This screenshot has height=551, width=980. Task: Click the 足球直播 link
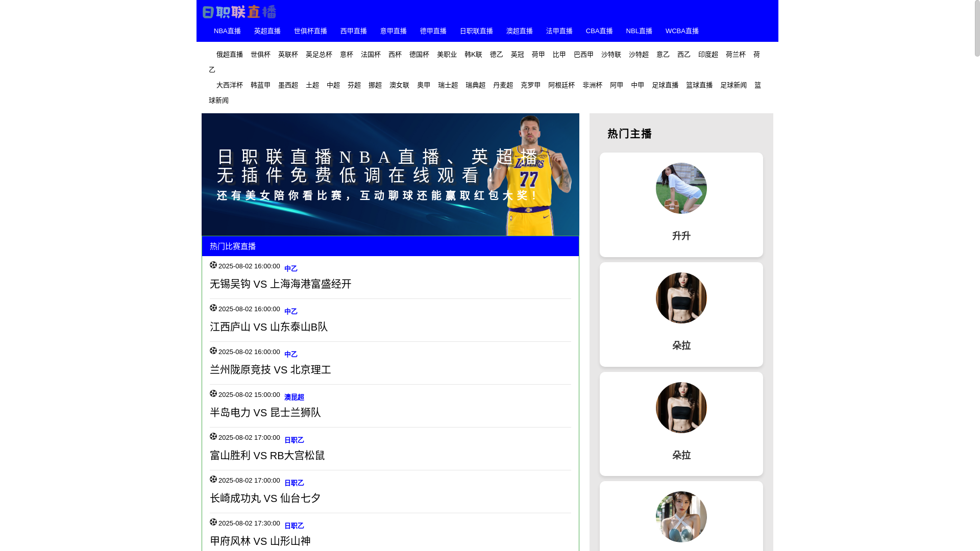coord(665,85)
